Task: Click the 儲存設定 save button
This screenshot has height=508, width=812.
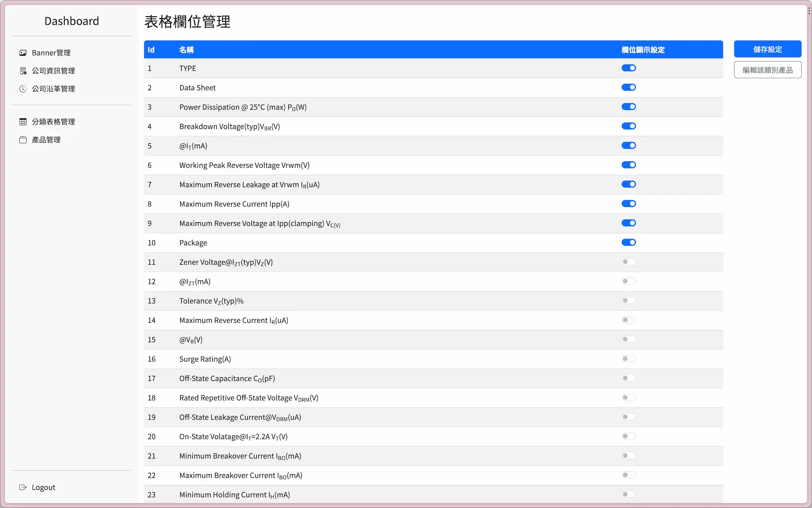Action: point(767,49)
